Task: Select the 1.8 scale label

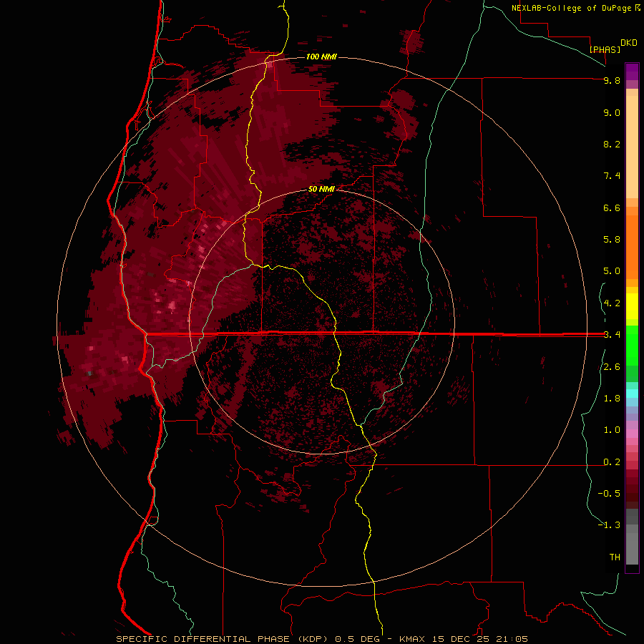Action: point(612,399)
